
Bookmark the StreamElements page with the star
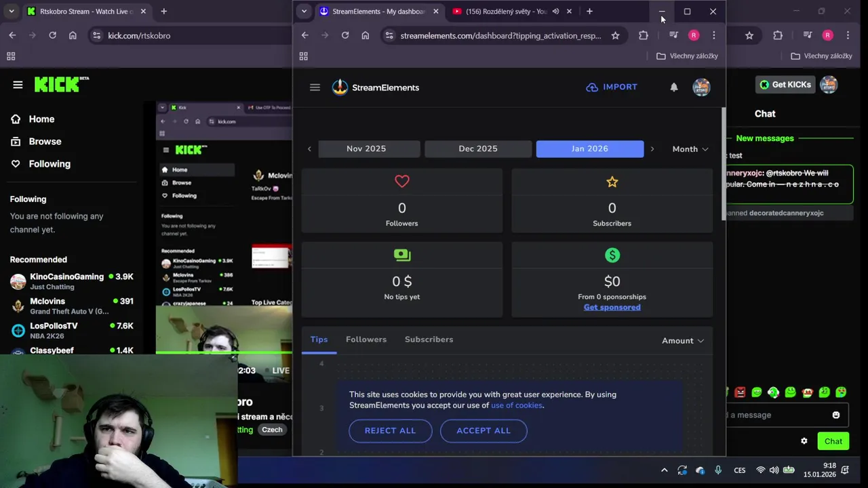click(x=615, y=35)
